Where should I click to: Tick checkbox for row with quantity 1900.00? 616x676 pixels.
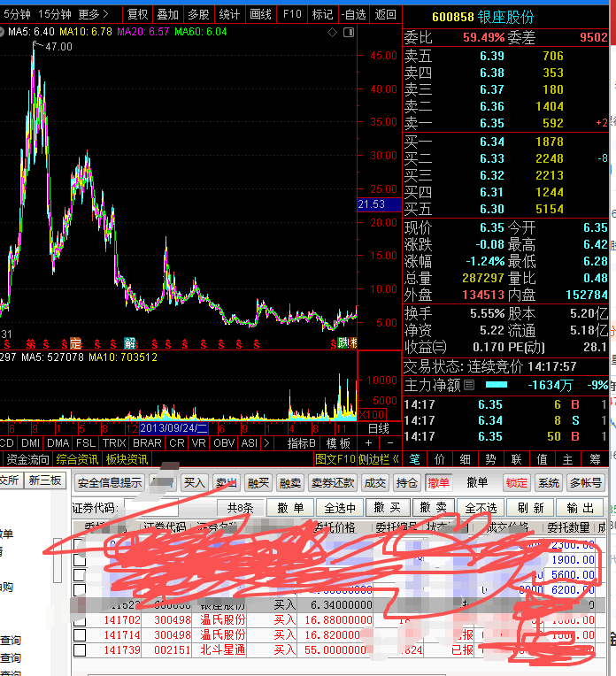80,559
